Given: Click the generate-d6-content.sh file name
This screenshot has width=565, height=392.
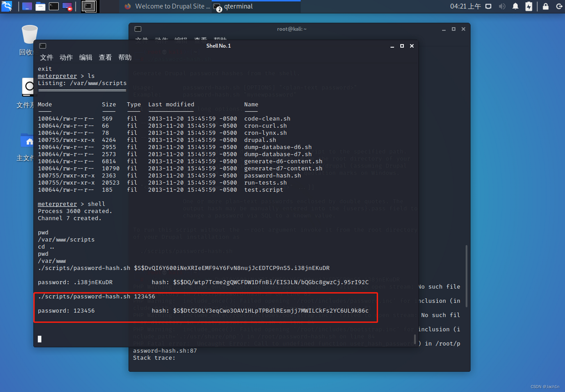Looking at the screenshot, I should [283, 161].
